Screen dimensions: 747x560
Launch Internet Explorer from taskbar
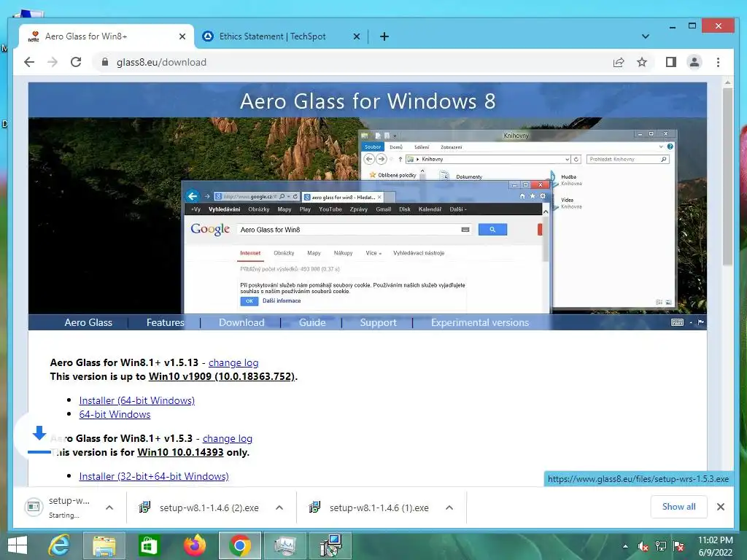click(60, 545)
